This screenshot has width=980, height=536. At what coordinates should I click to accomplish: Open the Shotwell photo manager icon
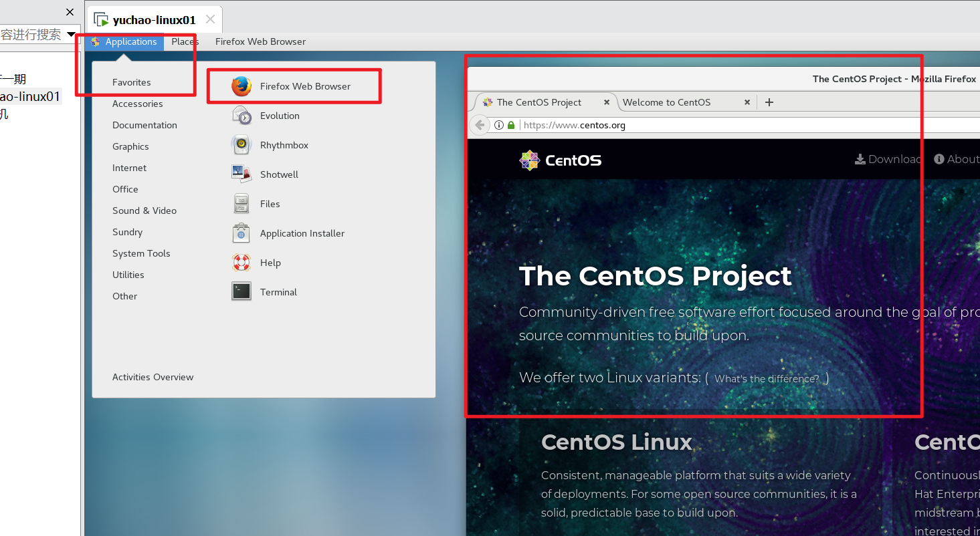point(241,174)
